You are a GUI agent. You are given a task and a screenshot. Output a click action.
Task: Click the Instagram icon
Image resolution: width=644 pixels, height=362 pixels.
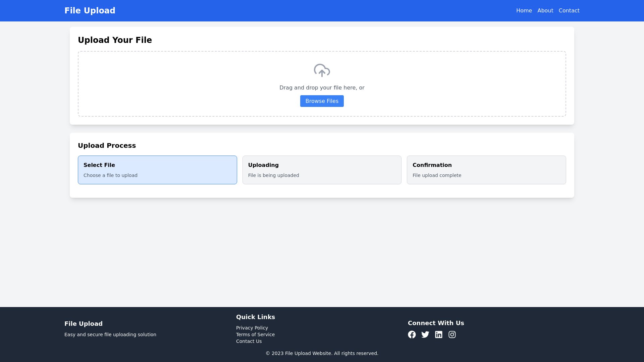pos(452,334)
